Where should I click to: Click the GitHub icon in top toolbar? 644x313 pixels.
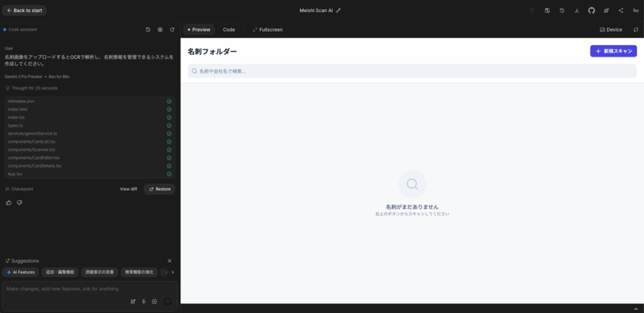[591, 11]
